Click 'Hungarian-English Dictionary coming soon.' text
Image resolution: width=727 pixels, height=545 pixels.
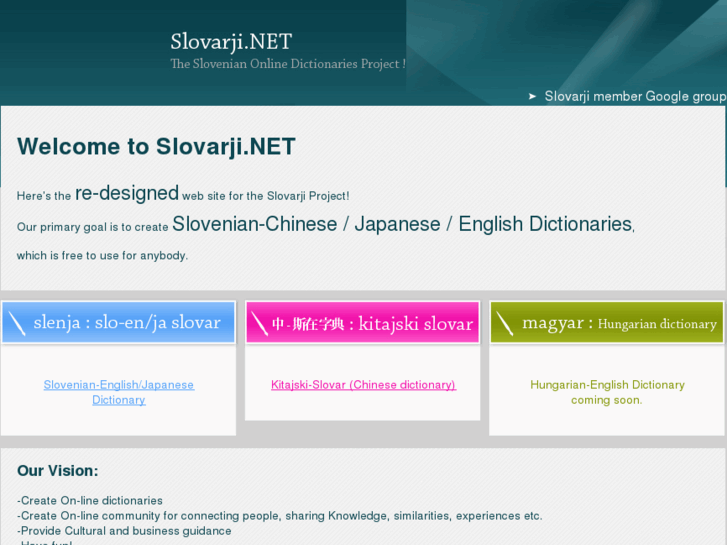(x=607, y=392)
